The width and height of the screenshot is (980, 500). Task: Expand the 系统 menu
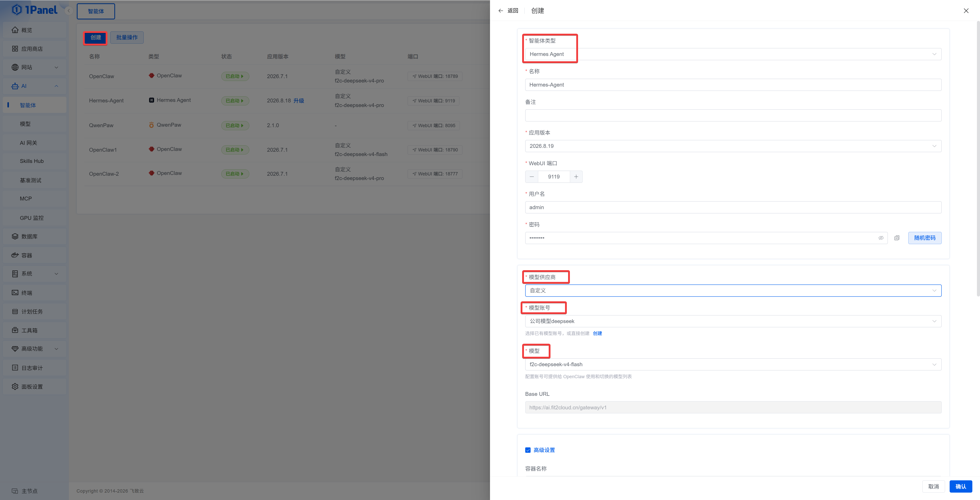[x=34, y=274]
